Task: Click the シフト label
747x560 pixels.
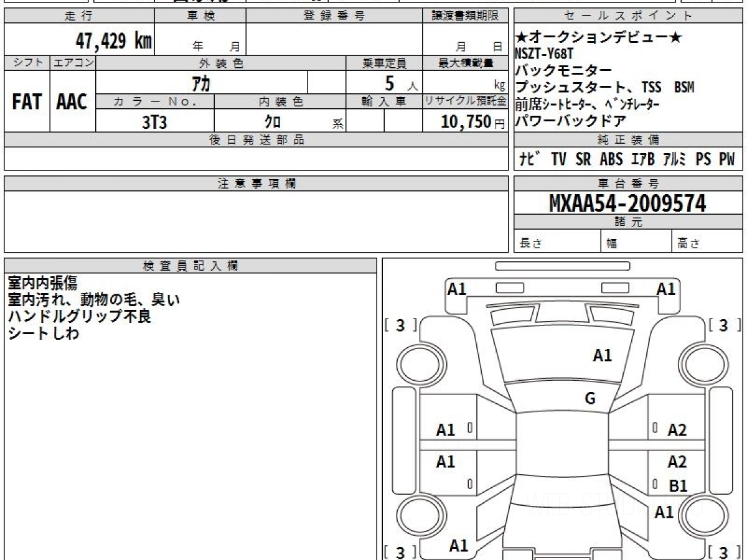Action: pos(27,63)
